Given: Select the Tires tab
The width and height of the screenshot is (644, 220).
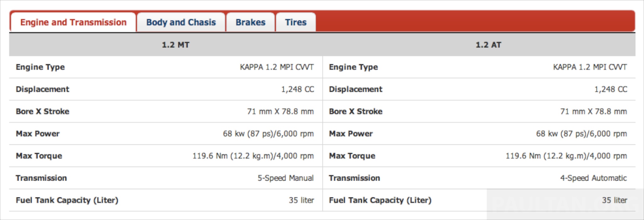Looking at the screenshot, I should point(296,22).
